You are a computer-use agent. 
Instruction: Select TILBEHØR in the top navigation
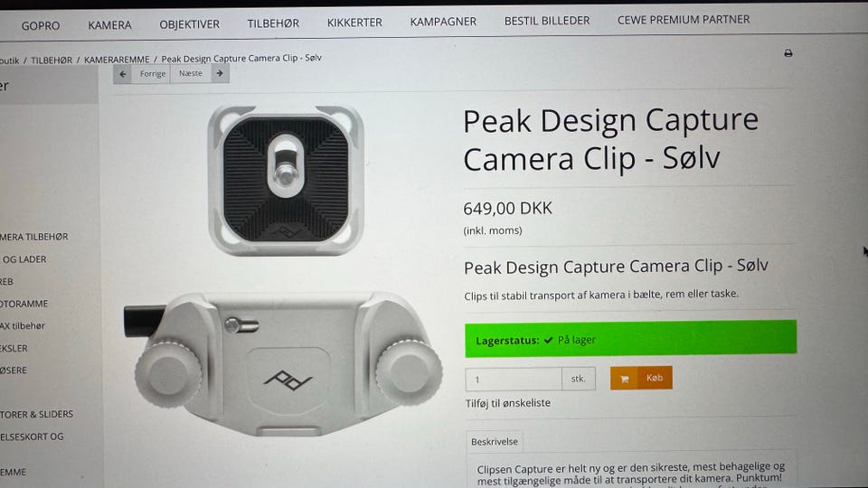click(273, 23)
